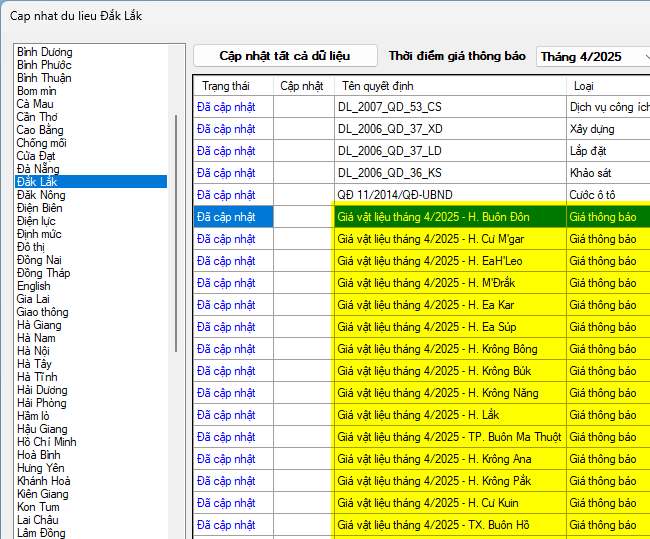Select the 'DL_2006_QD_37_LD' decision cell
This screenshot has height=539, width=650.
(x=450, y=151)
